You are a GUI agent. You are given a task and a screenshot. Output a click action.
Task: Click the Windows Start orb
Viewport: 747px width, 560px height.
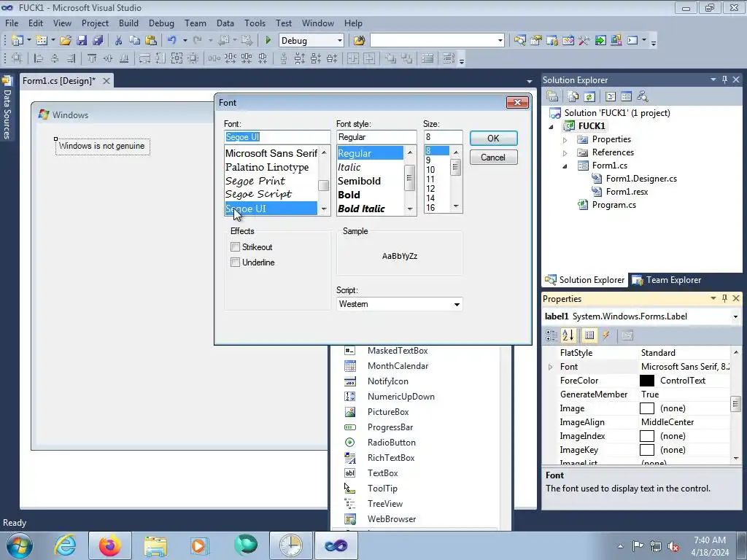pyautogui.click(x=20, y=545)
